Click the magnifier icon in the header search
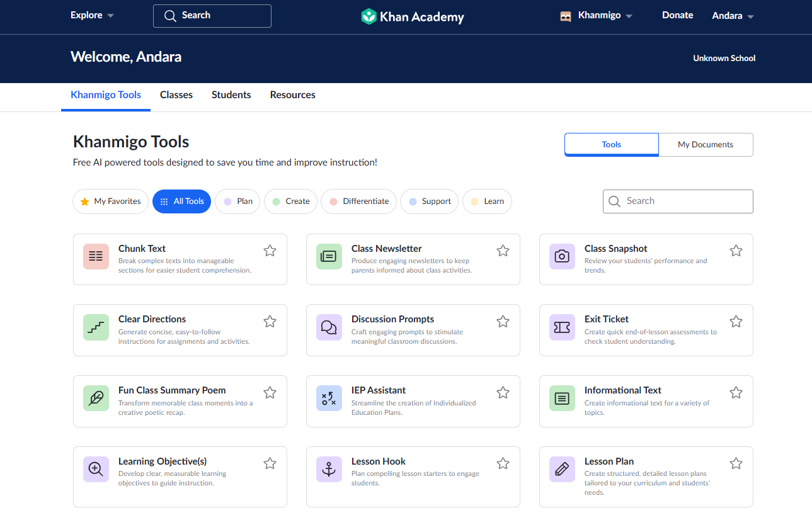 [x=170, y=16]
